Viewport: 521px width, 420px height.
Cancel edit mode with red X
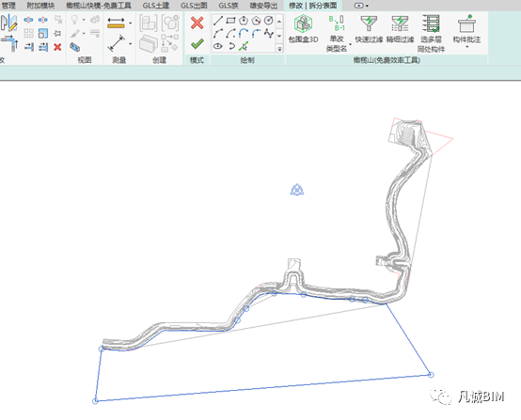(197, 23)
